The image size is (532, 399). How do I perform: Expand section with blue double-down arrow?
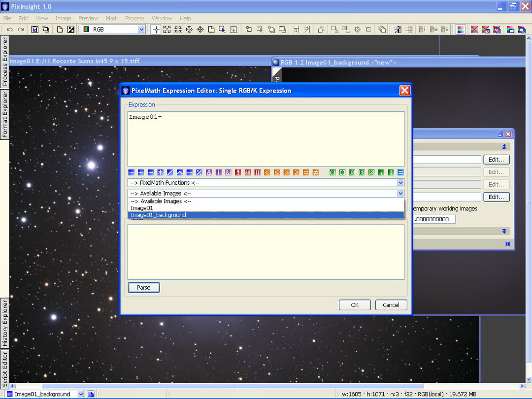click(x=504, y=231)
